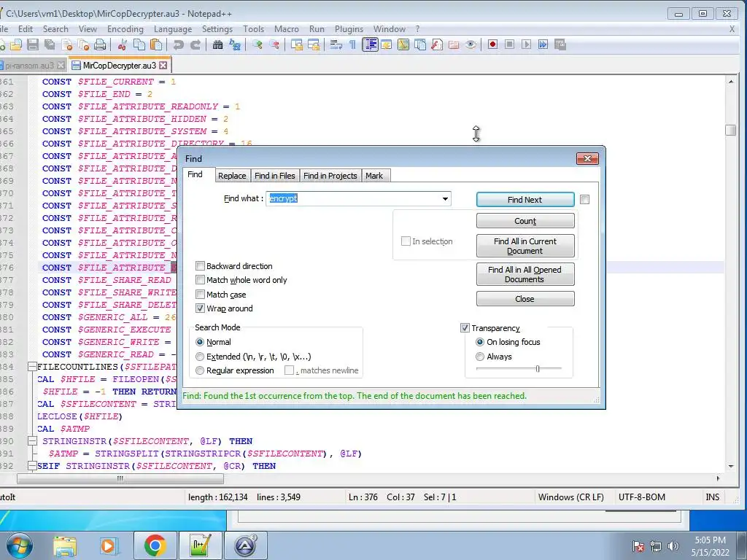
Task: Collapse the fold marker at STRINGINSTR @CR line
Action: click(32, 466)
